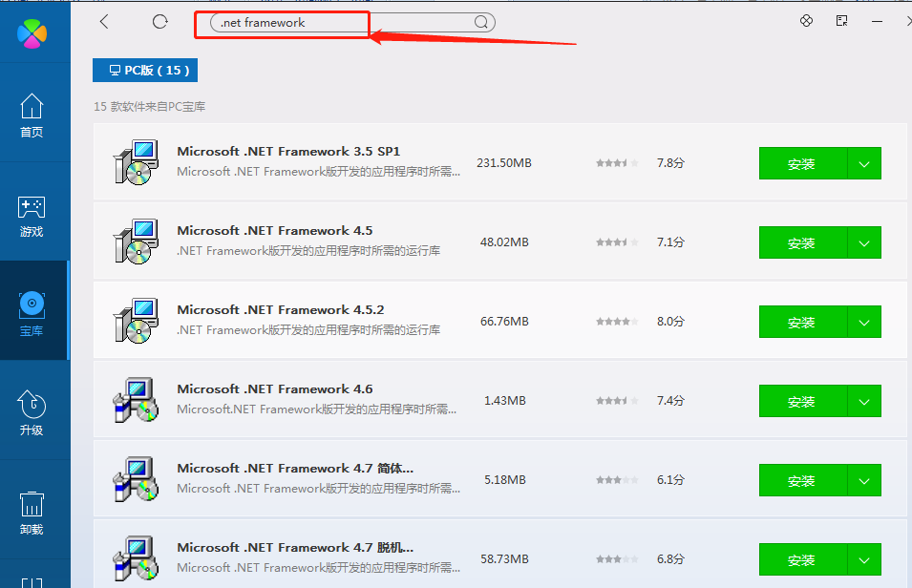Image resolution: width=912 pixels, height=588 pixels.
Task: Expand install options for .NET Framework 4.7 简体
Action: (x=864, y=480)
